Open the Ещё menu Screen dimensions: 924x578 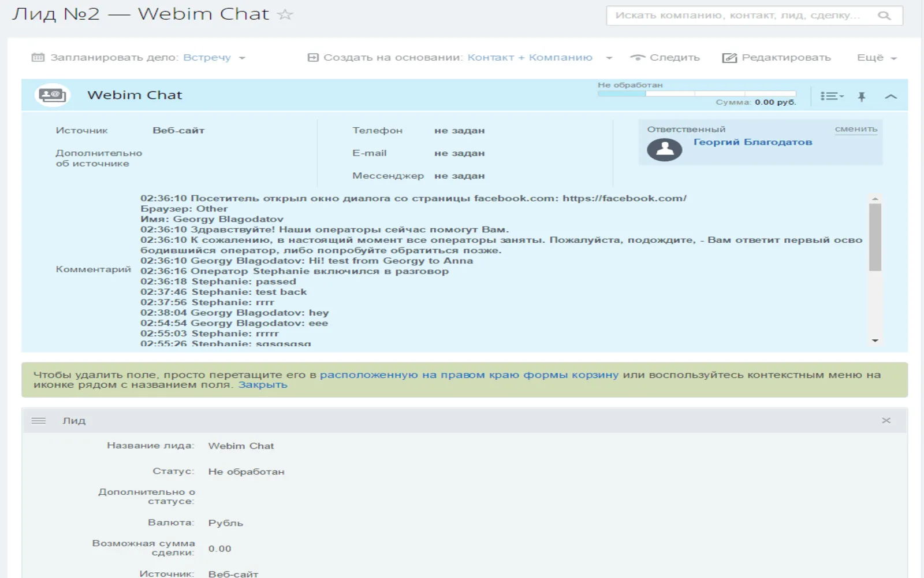pos(877,58)
